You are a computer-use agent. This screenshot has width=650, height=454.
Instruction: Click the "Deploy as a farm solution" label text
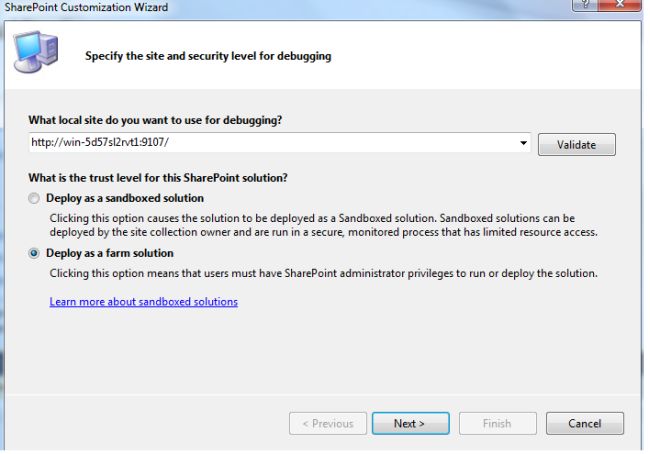coord(111,254)
